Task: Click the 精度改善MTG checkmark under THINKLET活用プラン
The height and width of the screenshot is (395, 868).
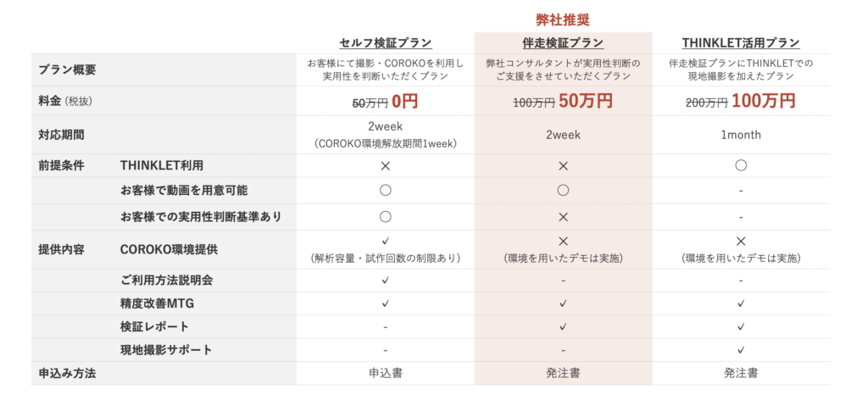Action: [x=741, y=303]
